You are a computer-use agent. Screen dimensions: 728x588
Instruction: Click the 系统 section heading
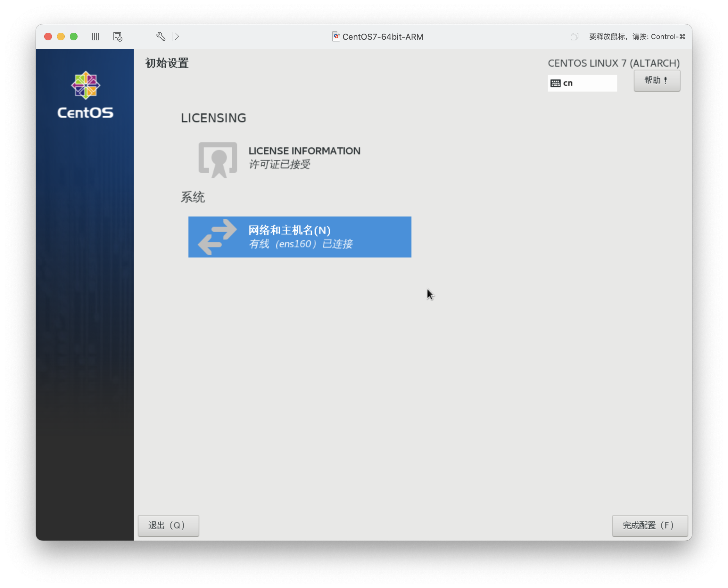pos(193,197)
